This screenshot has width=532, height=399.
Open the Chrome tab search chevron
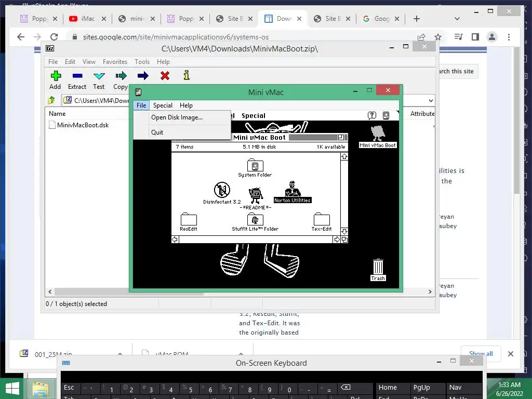point(457,19)
